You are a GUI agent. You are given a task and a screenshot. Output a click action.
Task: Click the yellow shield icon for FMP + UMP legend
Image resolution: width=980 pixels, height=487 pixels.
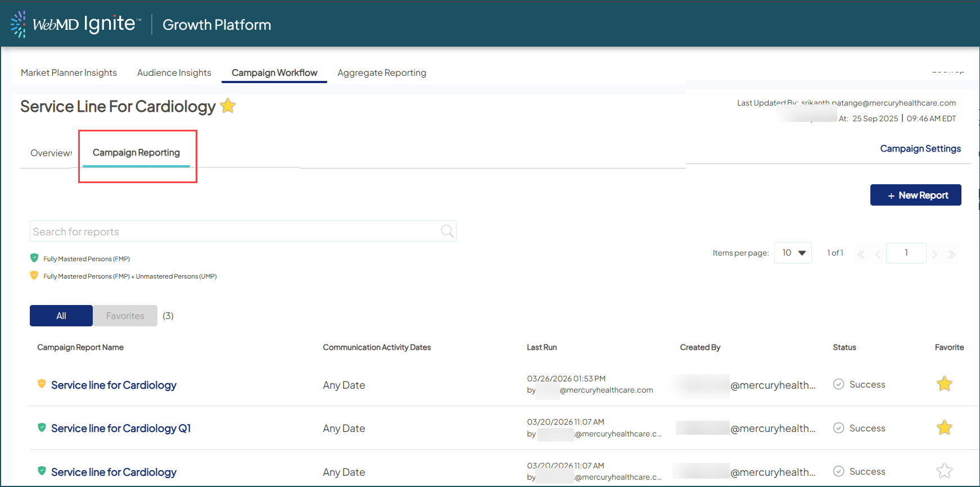(x=34, y=275)
